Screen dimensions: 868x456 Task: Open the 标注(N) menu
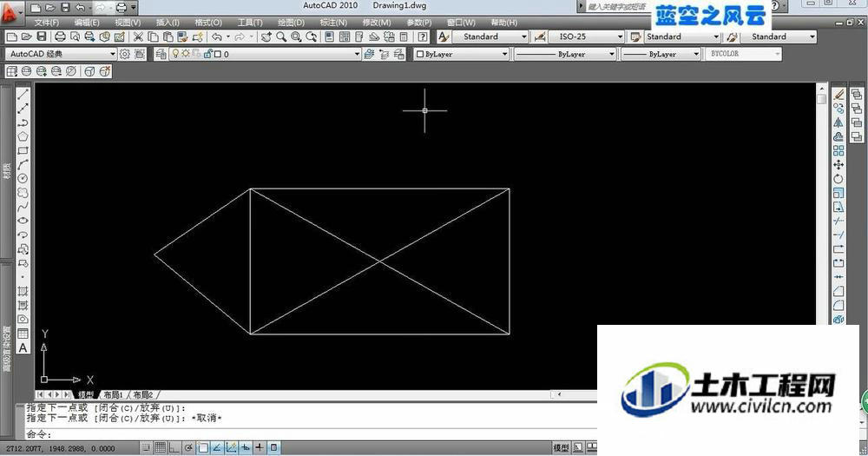click(333, 23)
